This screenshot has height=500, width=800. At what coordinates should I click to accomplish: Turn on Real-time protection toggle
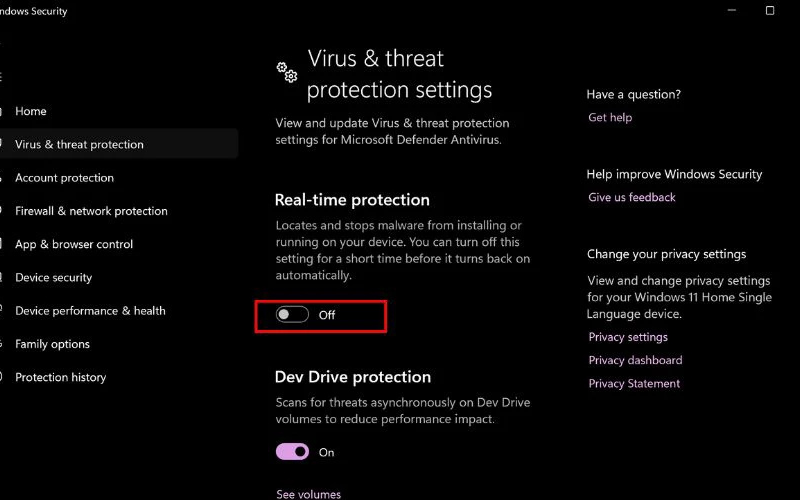coord(292,315)
